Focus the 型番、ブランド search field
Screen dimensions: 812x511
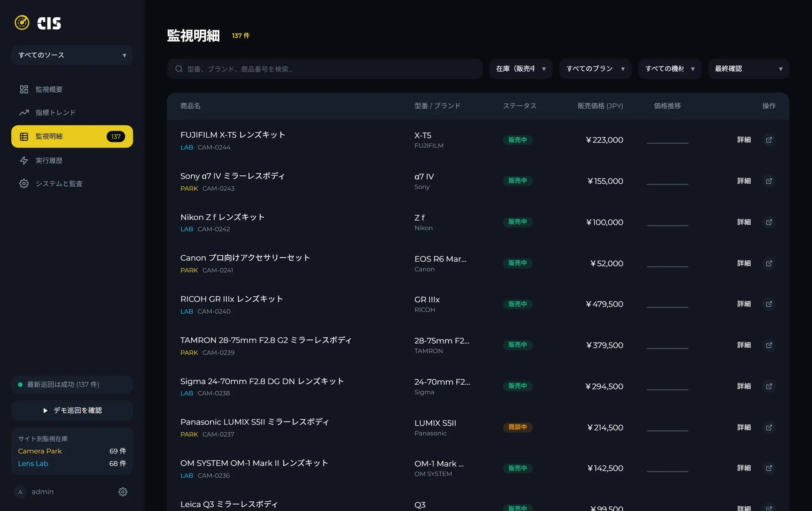coord(325,69)
